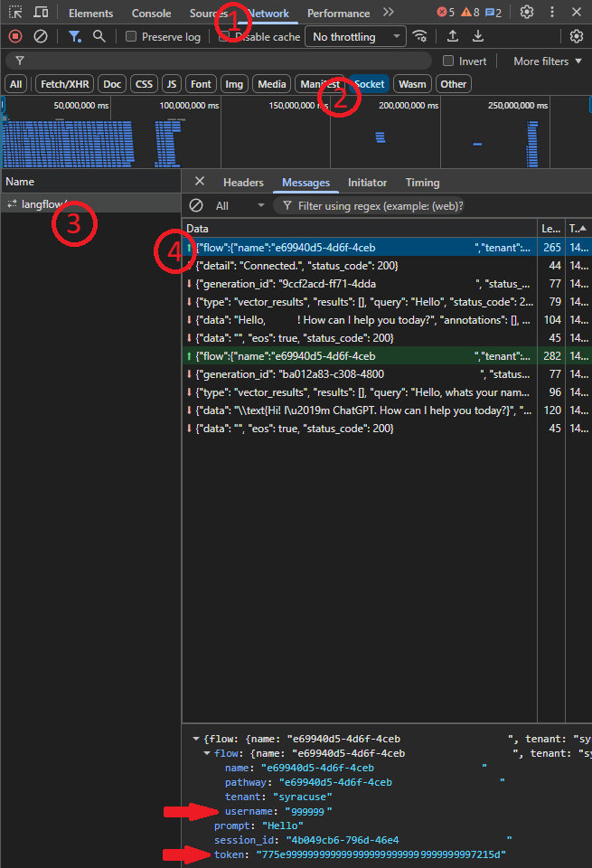Filter requests by Fetch/XHR
Screen dimensions: 592x868
(65, 84)
